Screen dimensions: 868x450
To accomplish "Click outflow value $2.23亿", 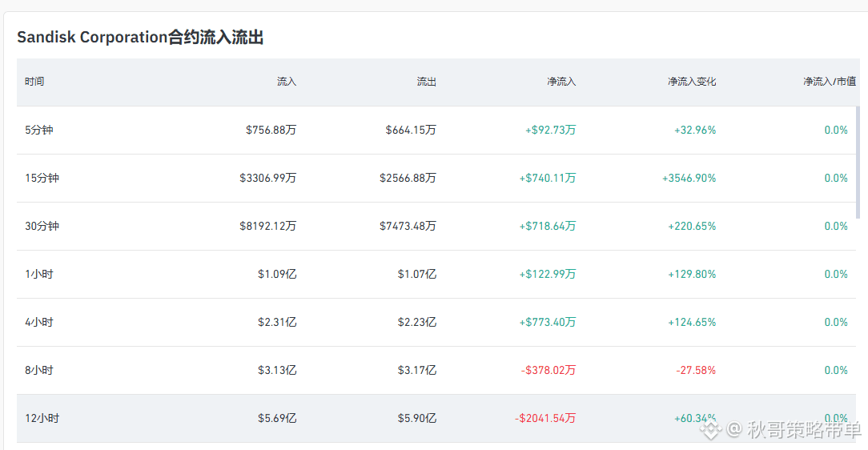I will tap(417, 323).
